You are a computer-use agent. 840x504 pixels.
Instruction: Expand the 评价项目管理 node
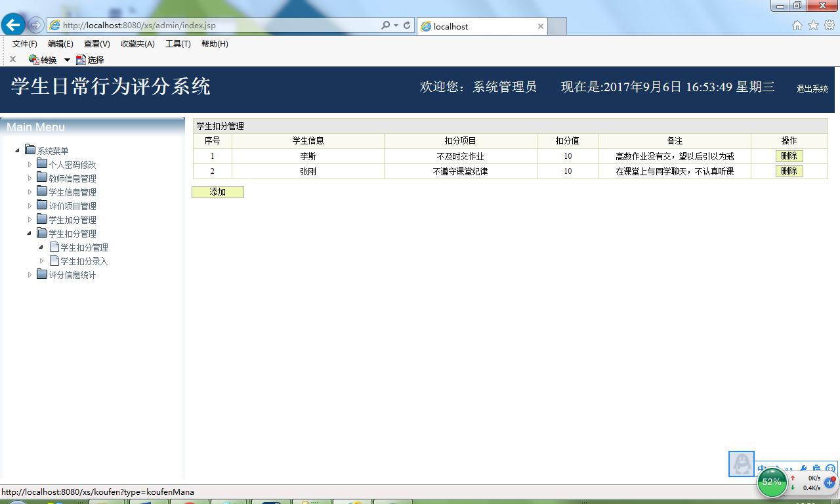30,205
